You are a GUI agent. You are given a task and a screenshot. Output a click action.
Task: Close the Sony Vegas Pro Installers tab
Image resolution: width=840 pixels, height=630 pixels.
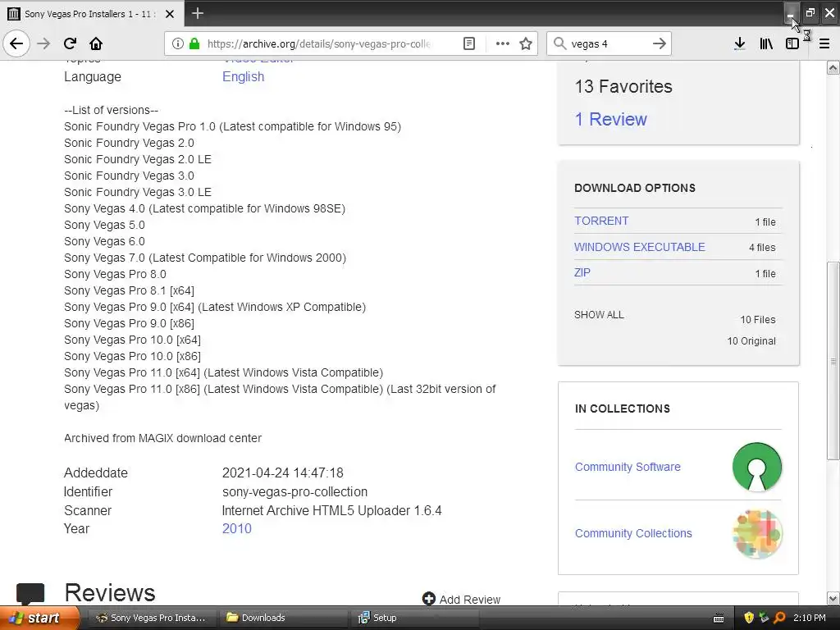pos(170,14)
